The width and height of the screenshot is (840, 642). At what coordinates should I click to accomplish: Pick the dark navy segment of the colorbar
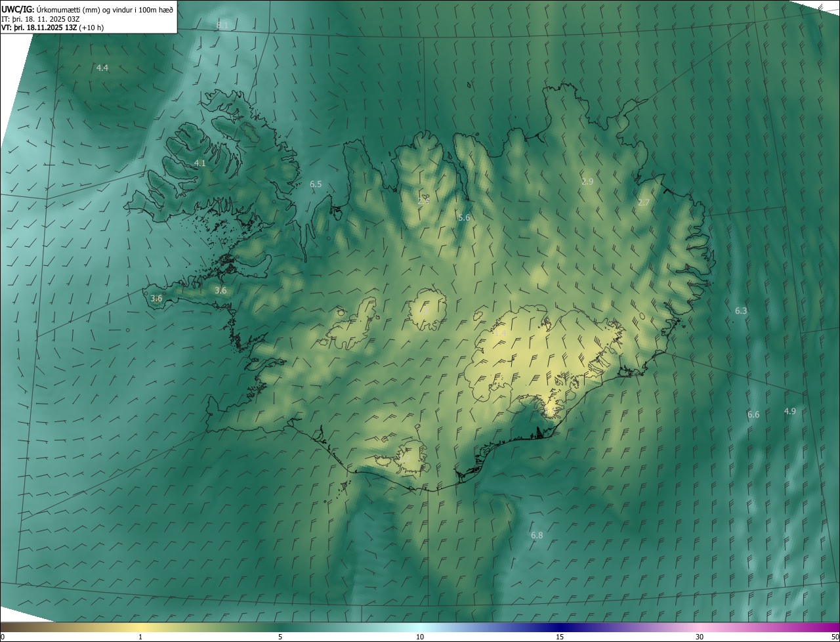[x=560, y=627]
